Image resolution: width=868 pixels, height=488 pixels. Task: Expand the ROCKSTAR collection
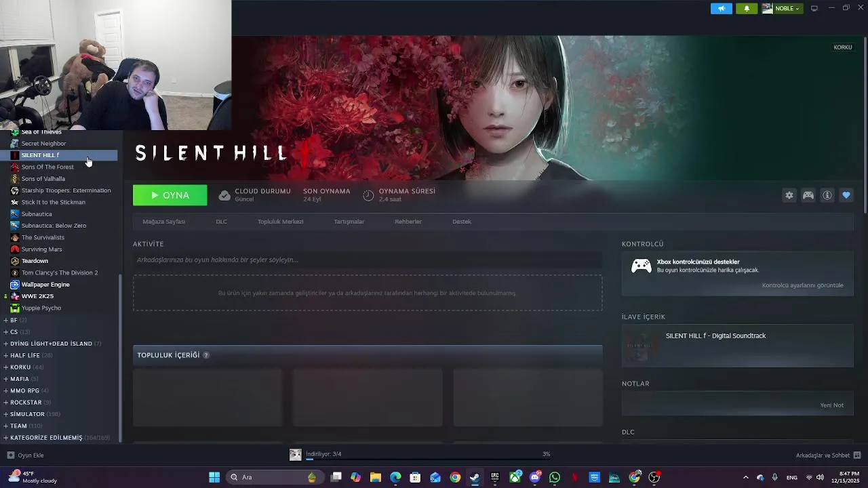click(x=6, y=403)
